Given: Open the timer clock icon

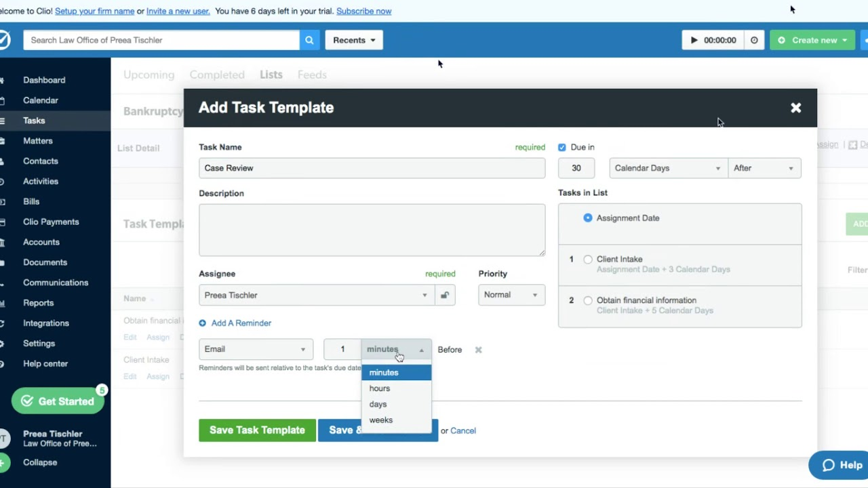Looking at the screenshot, I should tap(754, 40).
